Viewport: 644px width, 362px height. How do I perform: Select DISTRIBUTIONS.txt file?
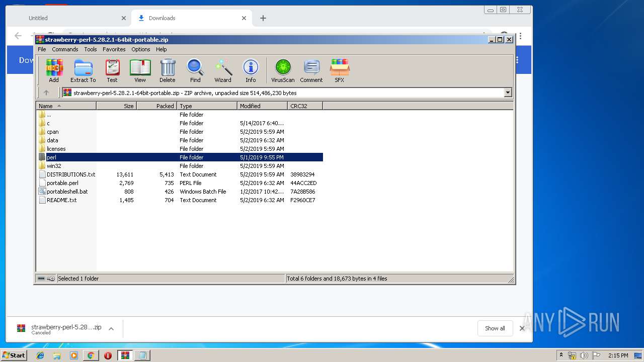[x=70, y=174]
